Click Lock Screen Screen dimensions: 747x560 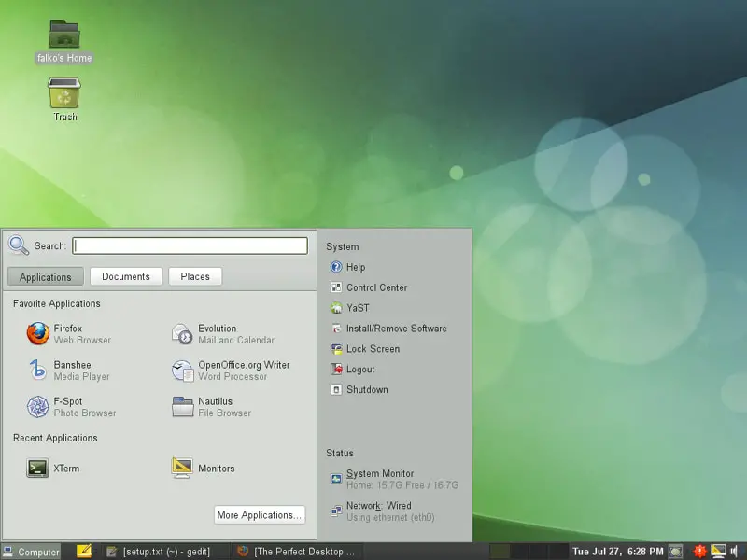tap(365, 349)
